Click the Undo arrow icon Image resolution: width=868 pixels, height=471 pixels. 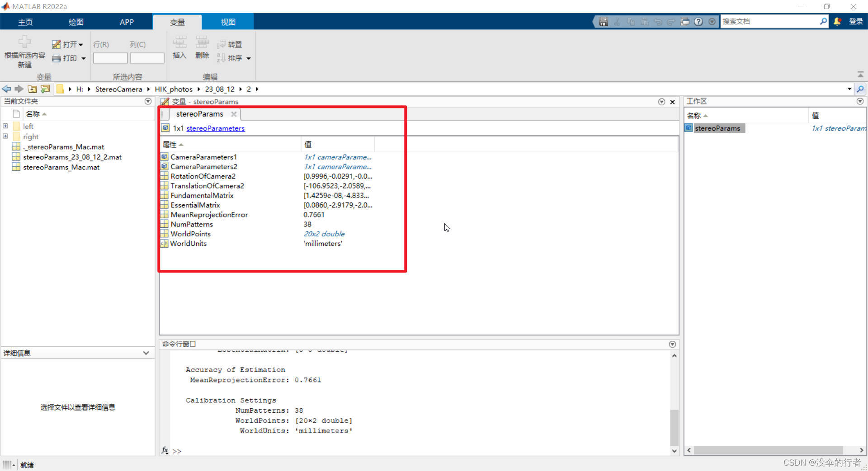click(x=658, y=21)
